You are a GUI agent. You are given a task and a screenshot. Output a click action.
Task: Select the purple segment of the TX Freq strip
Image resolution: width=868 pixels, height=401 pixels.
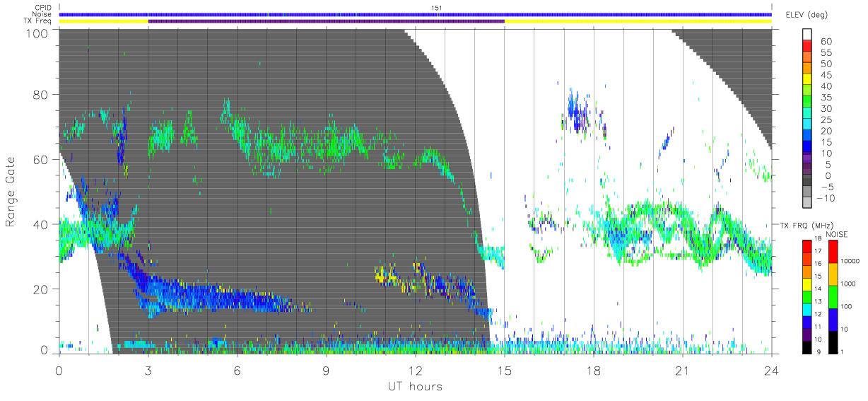coord(326,21)
